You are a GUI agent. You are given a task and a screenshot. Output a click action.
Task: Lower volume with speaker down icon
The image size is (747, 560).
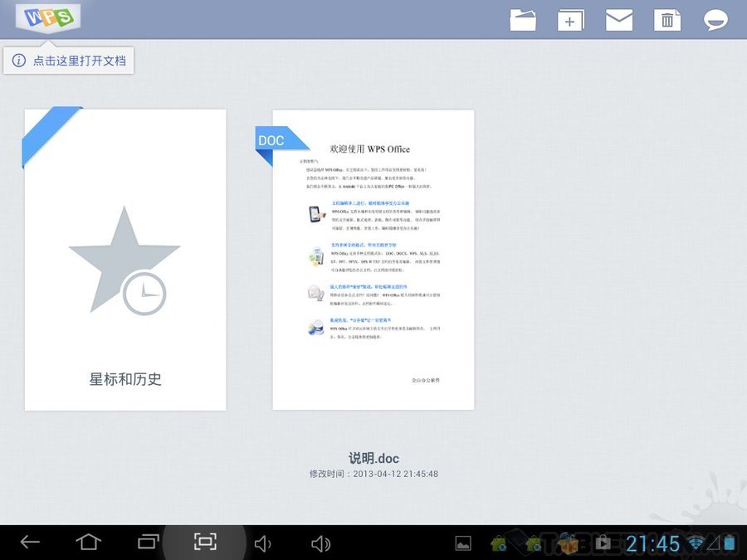click(x=262, y=543)
